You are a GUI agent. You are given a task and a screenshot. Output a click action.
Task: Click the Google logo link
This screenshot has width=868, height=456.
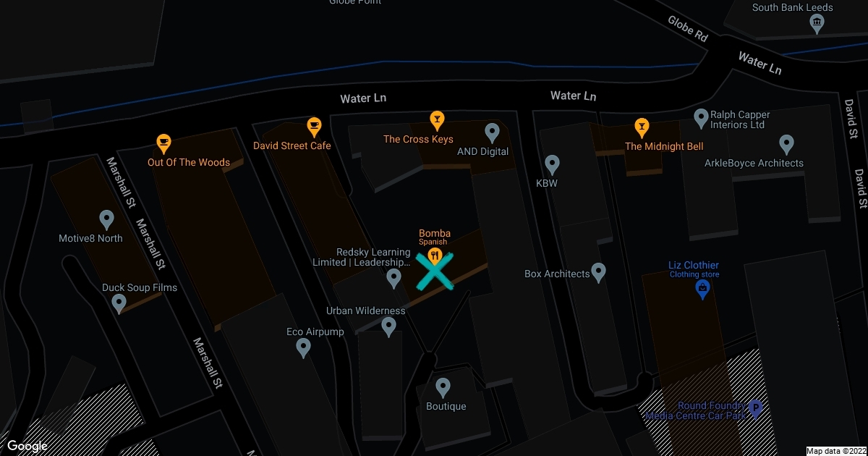(27, 446)
